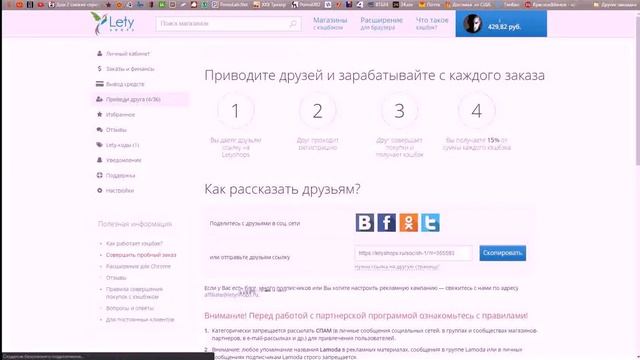This screenshot has height=360, width=640.
Task: Open the user avatar picture
Action: click(x=472, y=24)
